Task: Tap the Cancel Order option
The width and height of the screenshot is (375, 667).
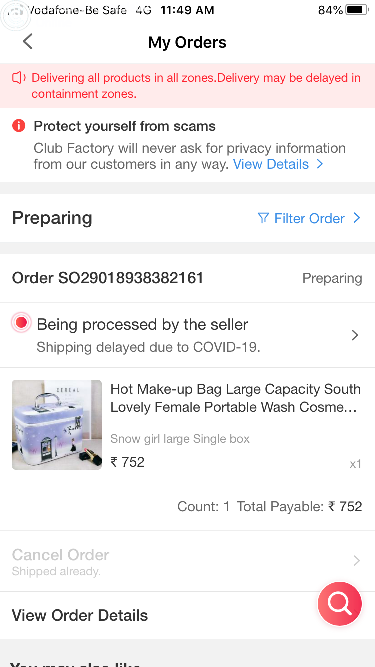Action: (x=60, y=555)
